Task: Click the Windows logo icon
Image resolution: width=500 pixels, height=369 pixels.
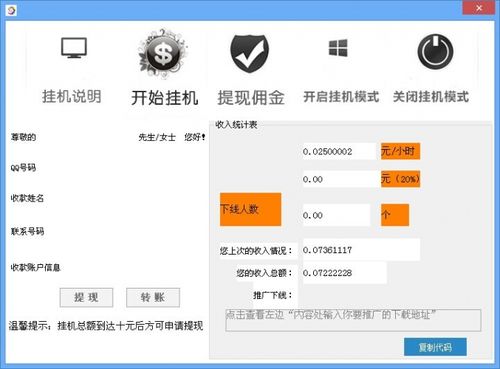Action: 338,48
